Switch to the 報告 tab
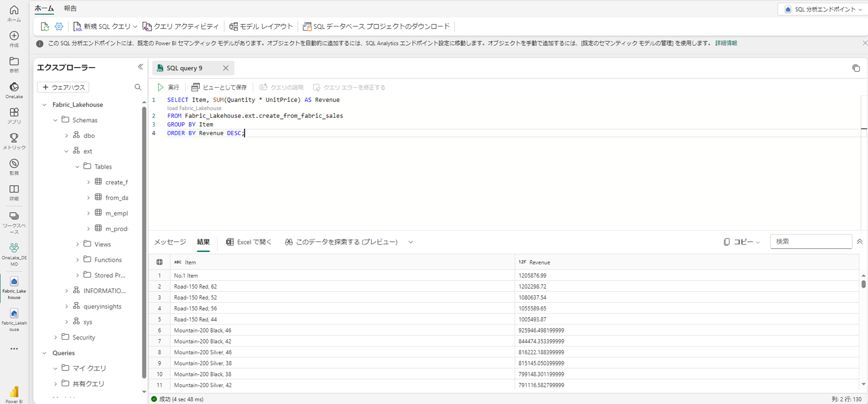 70,8
